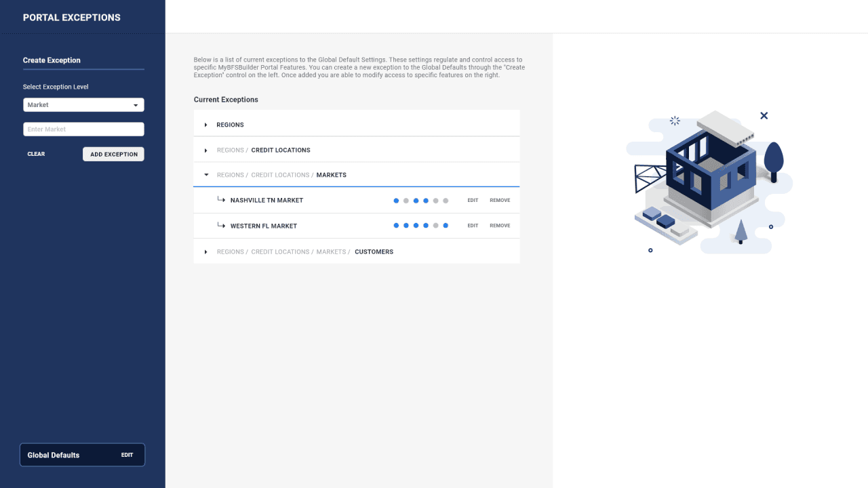Click the Current Exceptions heading
868x488 pixels.
coord(226,100)
